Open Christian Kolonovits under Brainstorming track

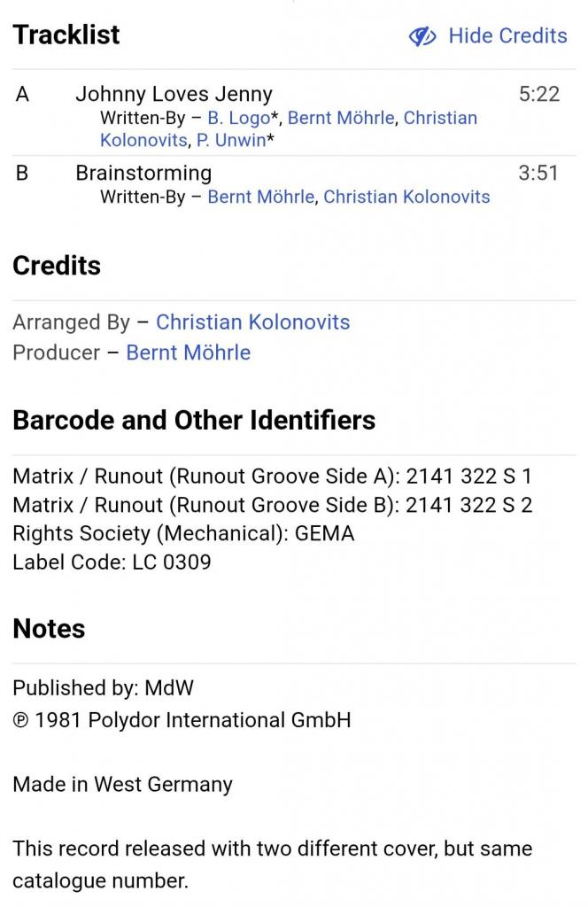pos(406,197)
